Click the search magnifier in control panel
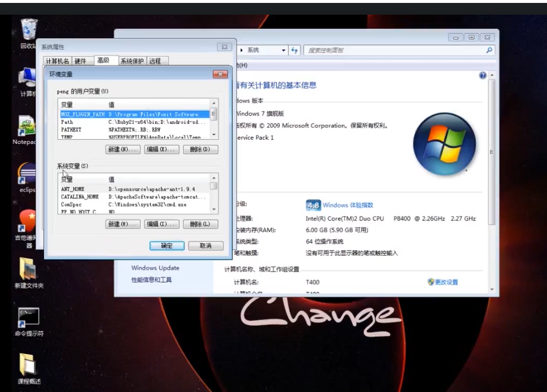 point(489,50)
